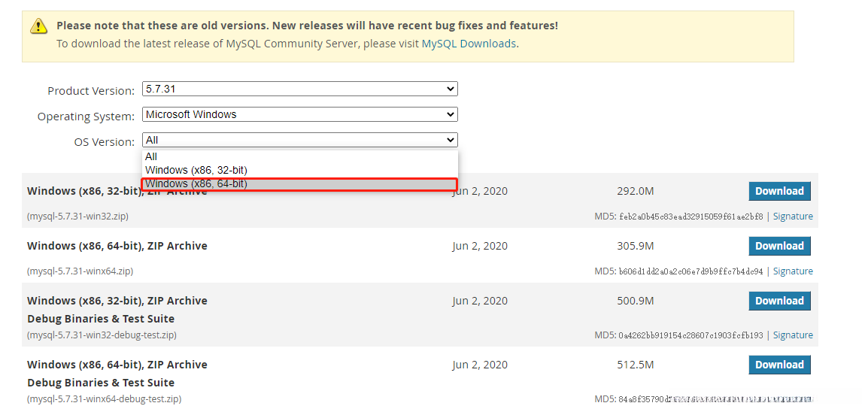The image size is (868, 412).
Task: Open Signature link for mysql-5.7.31-winx64.zip
Action: pyautogui.click(x=793, y=271)
